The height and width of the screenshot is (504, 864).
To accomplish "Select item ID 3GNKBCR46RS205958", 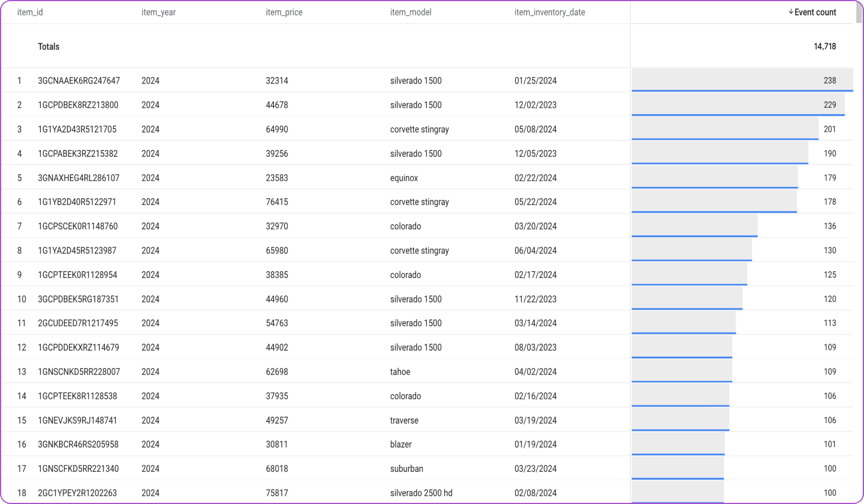I will [x=78, y=445].
